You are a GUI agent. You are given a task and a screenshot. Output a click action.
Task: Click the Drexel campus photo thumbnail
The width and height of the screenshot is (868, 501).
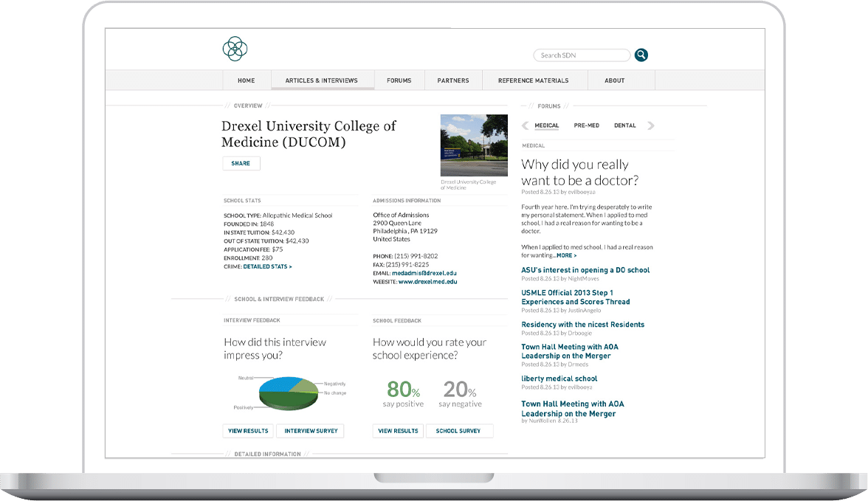473,145
